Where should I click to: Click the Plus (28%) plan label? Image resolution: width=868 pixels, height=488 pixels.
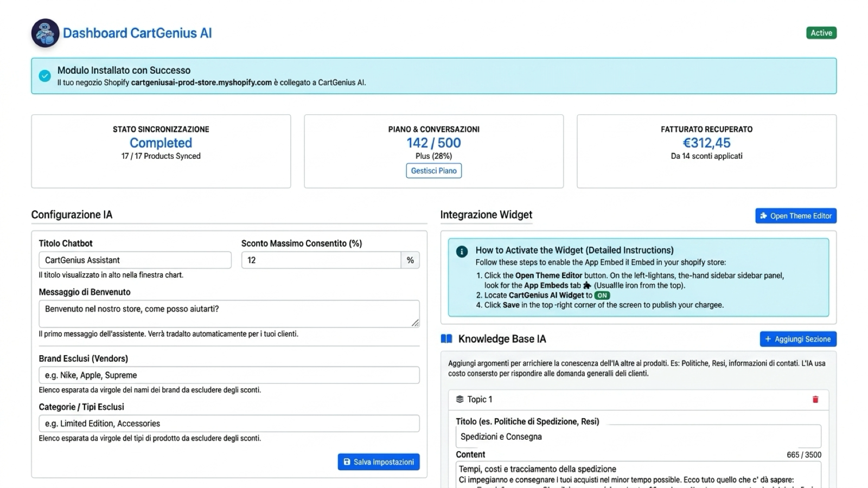coord(434,156)
